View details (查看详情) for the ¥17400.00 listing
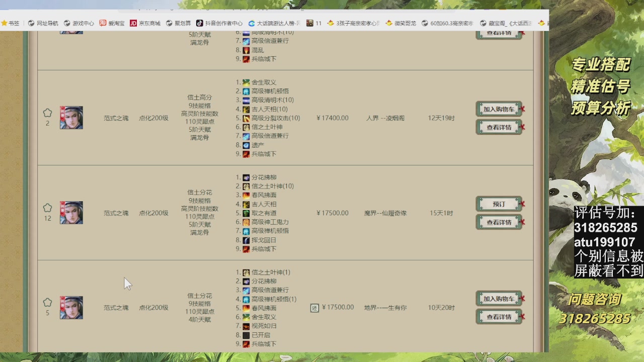 tap(499, 127)
